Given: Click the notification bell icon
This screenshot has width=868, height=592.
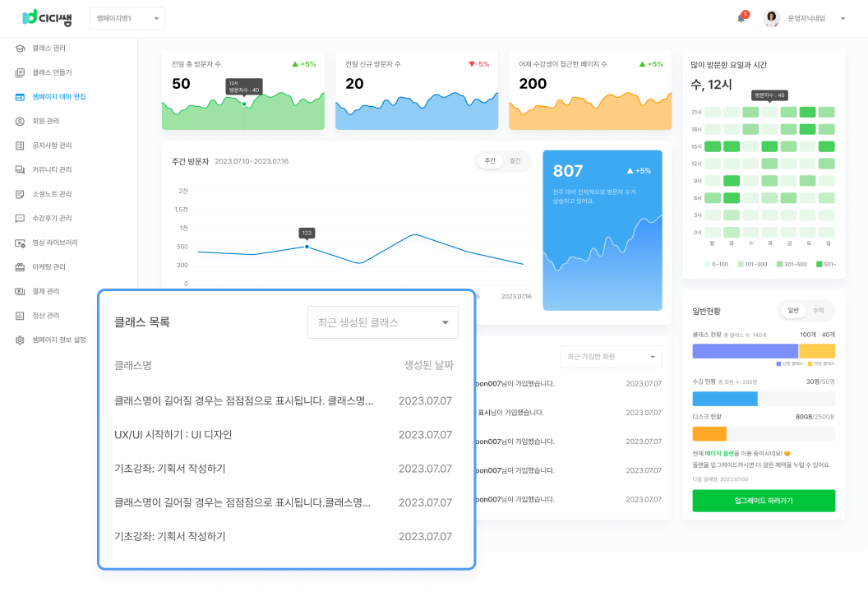Looking at the screenshot, I should pyautogui.click(x=741, y=18).
